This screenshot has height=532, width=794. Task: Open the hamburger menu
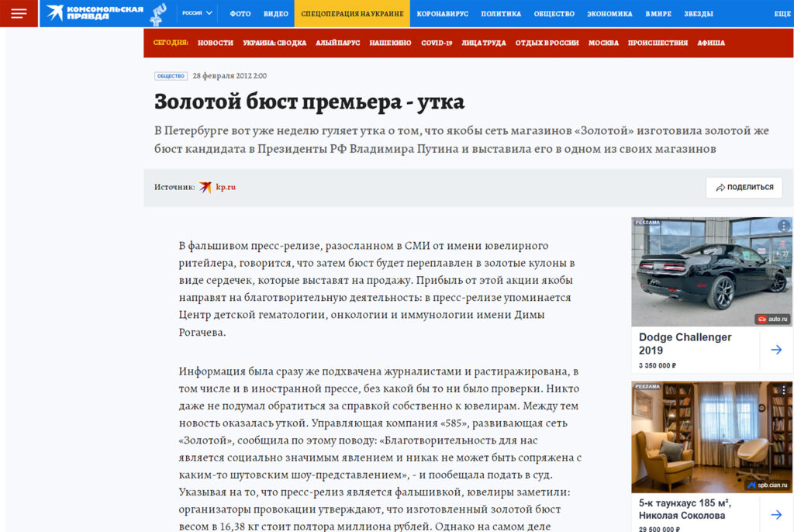coord(19,13)
